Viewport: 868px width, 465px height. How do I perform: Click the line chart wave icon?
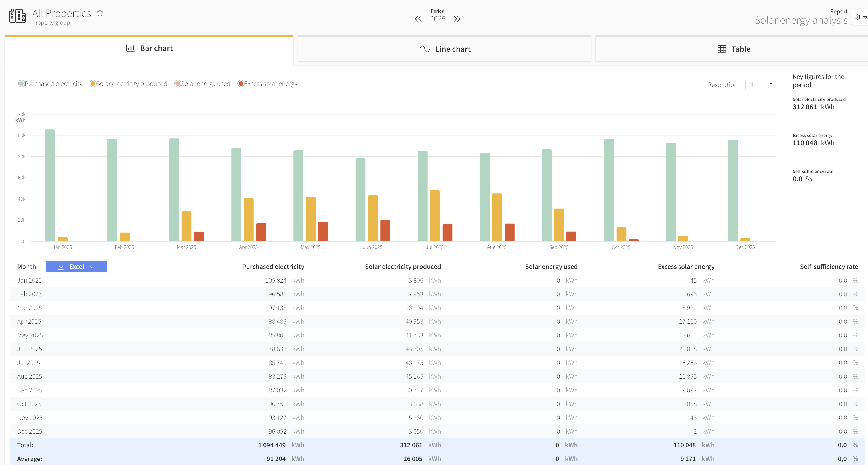[425, 49]
